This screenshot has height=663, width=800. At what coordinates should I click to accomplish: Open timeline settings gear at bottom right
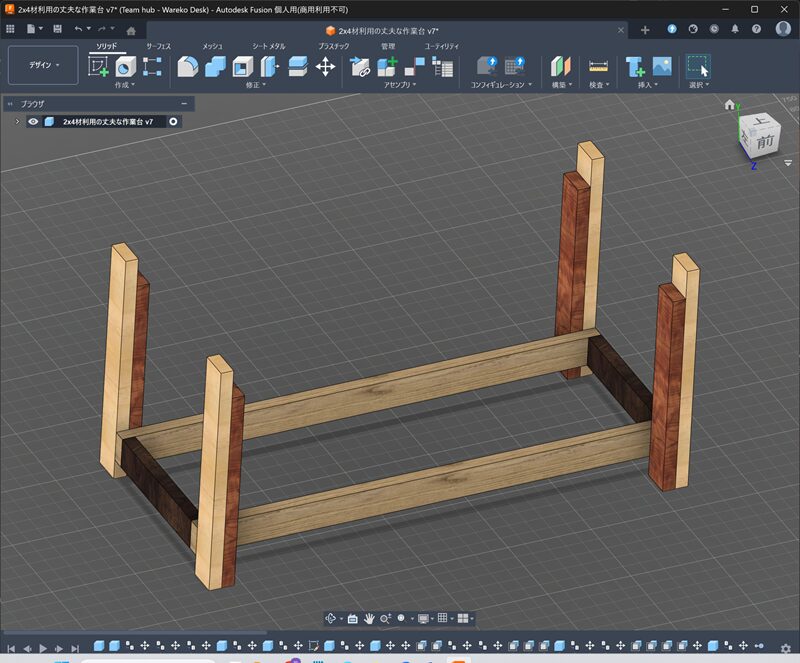pos(786,648)
